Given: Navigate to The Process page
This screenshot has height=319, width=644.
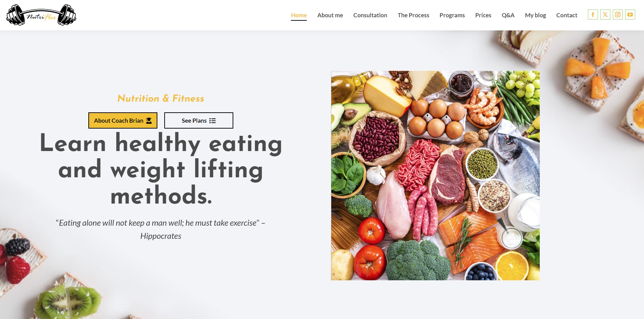Looking at the screenshot, I should 413,15.
